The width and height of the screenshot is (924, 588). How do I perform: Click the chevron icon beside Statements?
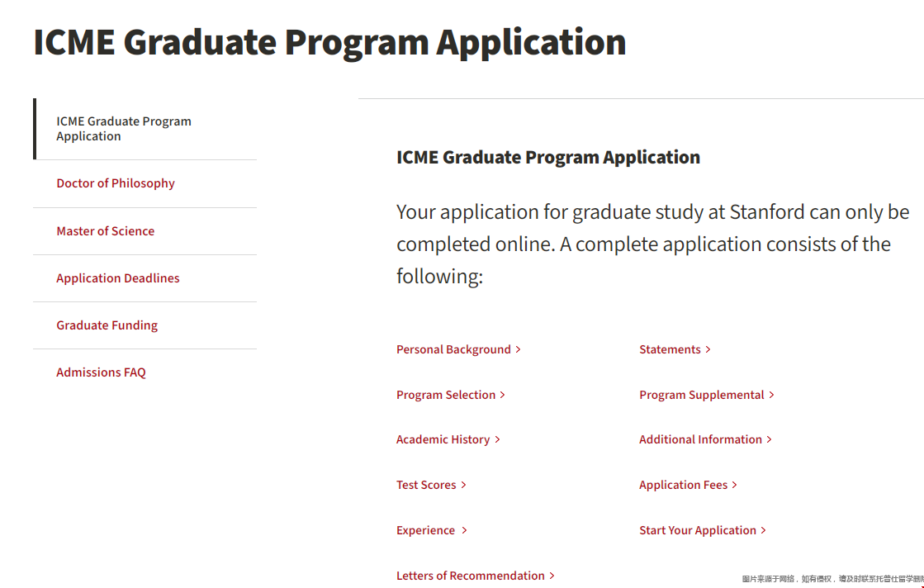(708, 349)
